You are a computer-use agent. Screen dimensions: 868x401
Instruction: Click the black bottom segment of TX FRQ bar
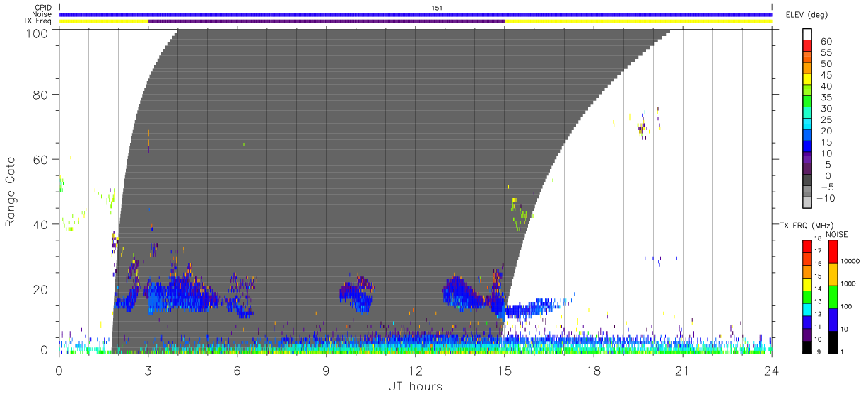807,347
